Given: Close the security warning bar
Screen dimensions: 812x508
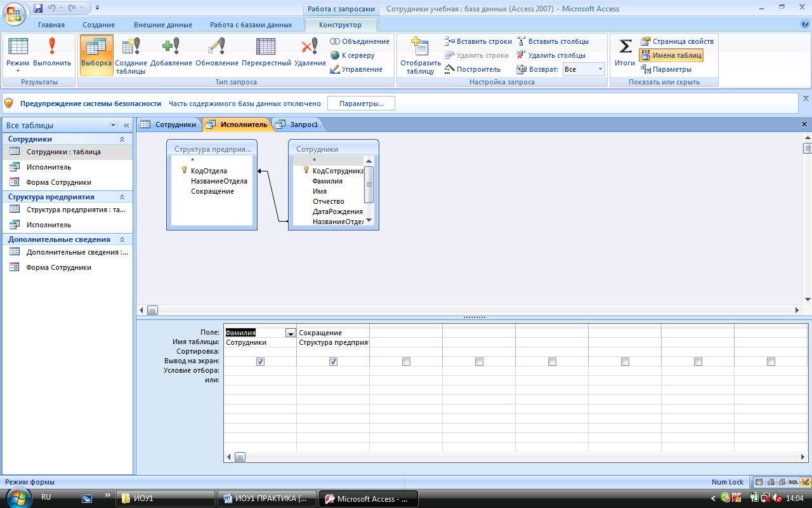Looking at the screenshot, I should pyautogui.click(x=806, y=98).
